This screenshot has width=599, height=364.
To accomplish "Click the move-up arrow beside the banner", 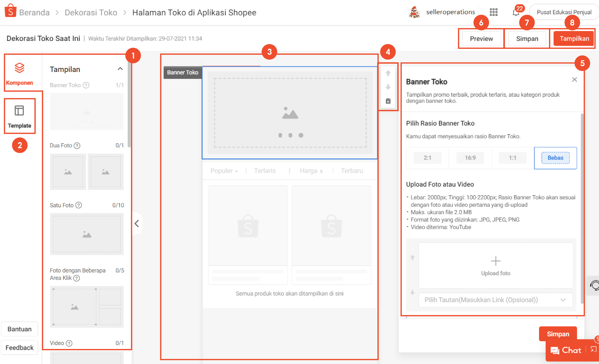I will (388, 73).
